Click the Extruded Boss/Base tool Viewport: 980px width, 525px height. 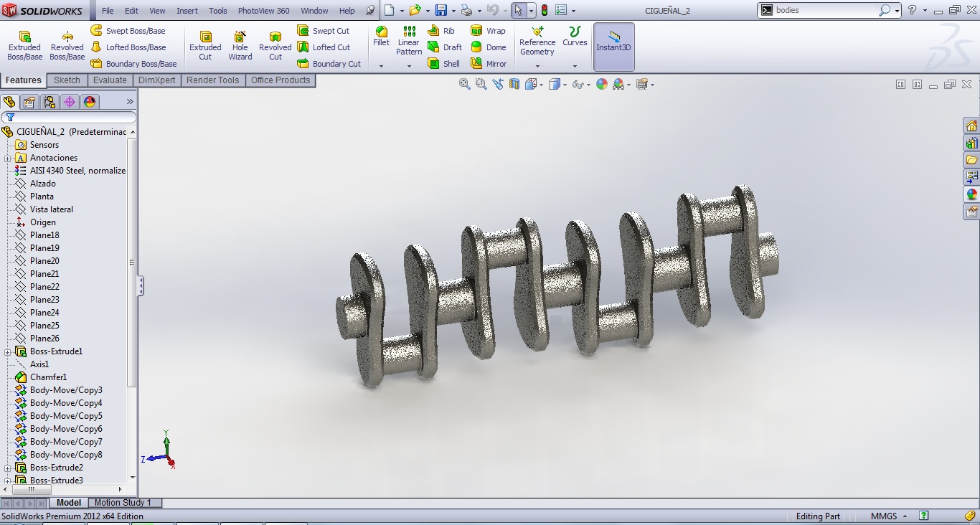click(x=24, y=46)
